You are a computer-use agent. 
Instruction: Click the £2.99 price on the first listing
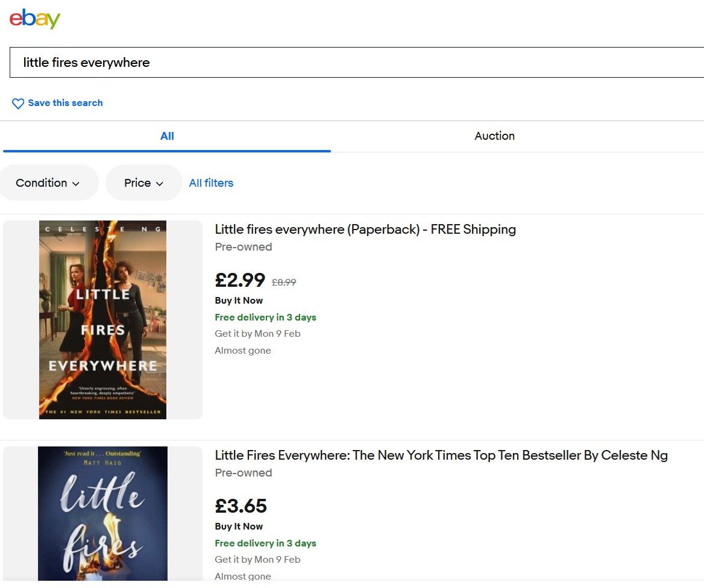coord(240,280)
